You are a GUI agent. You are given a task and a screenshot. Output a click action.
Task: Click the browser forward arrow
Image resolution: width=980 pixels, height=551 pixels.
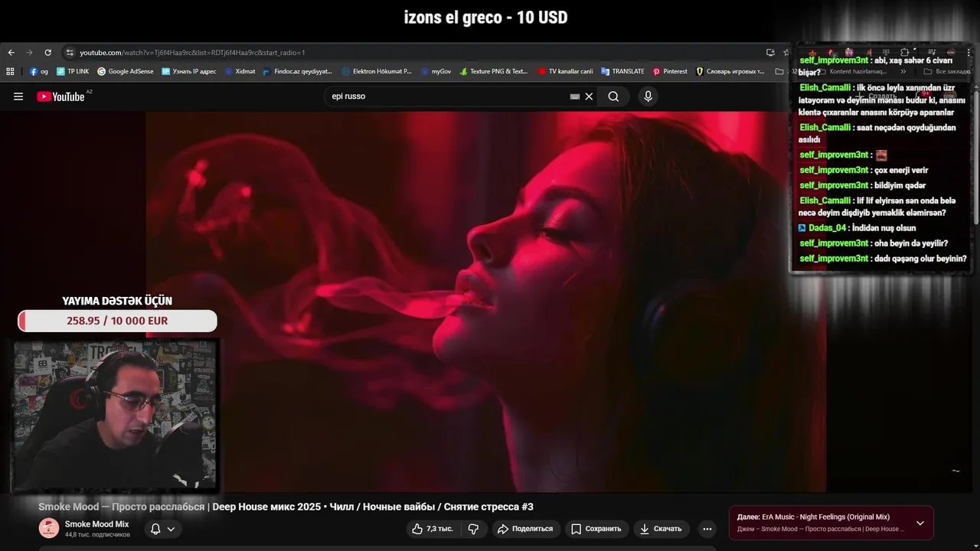pos(29,53)
